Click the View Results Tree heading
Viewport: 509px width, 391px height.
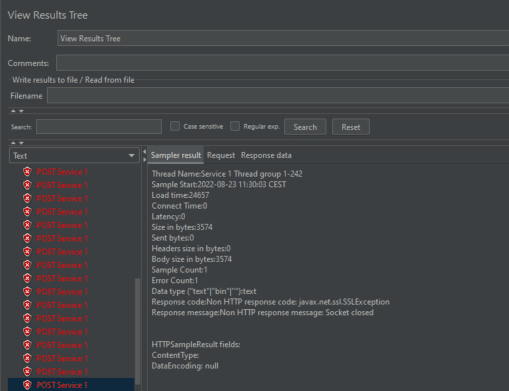coord(48,15)
